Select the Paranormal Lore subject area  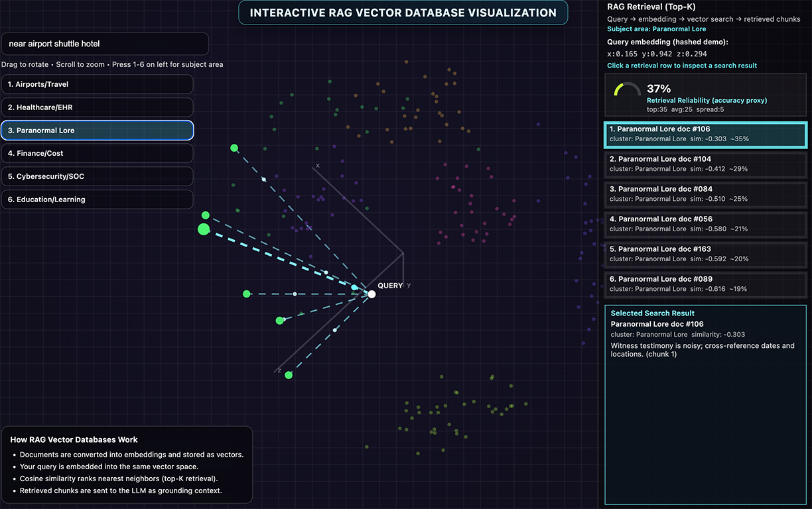(97, 131)
